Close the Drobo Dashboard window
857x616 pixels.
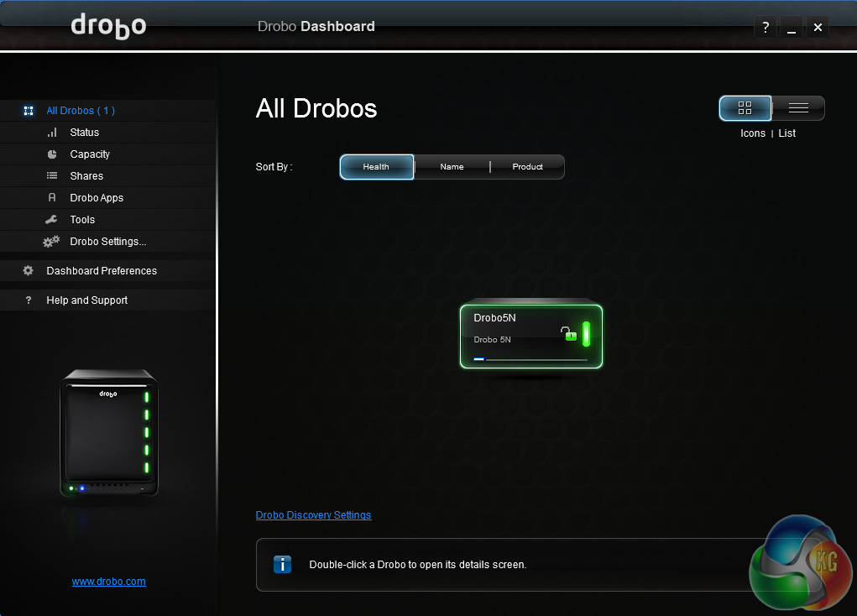[818, 27]
